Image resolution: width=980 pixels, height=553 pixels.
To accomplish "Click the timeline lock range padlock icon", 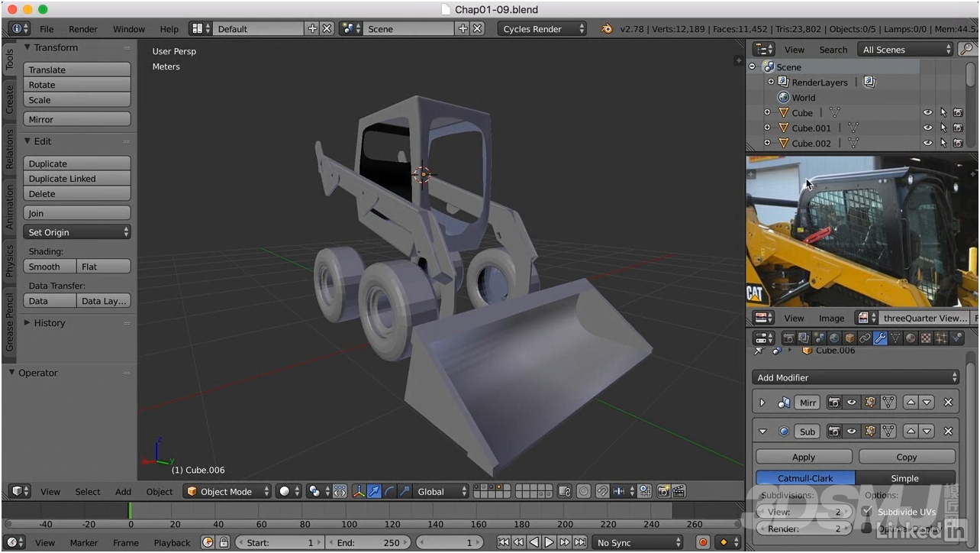I will (224, 542).
